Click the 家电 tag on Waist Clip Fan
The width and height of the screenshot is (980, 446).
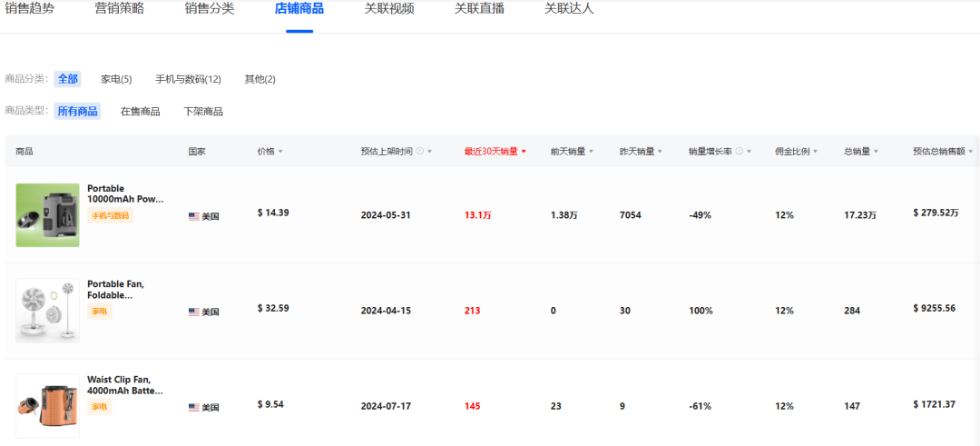pyautogui.click(x=100, y=407)
